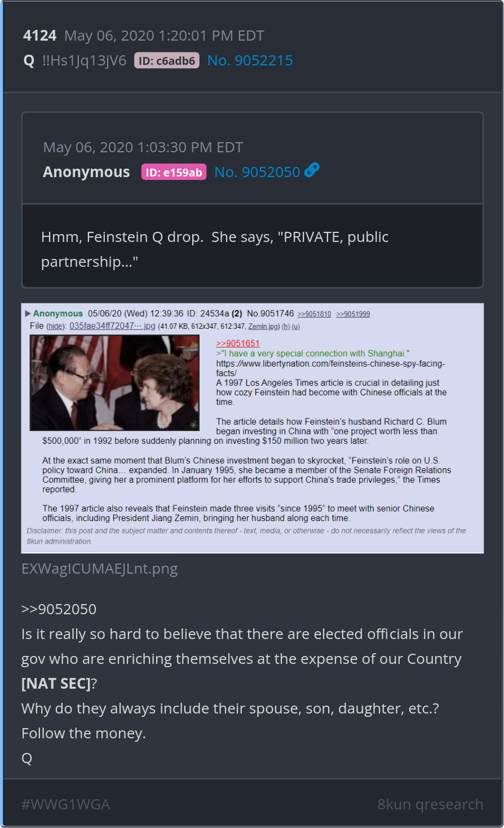The width and height of the screenshot is (504, 828).
Task: Click the ID: c6adb6 badge
Action: pyautogui.click(x=167, y=60)
